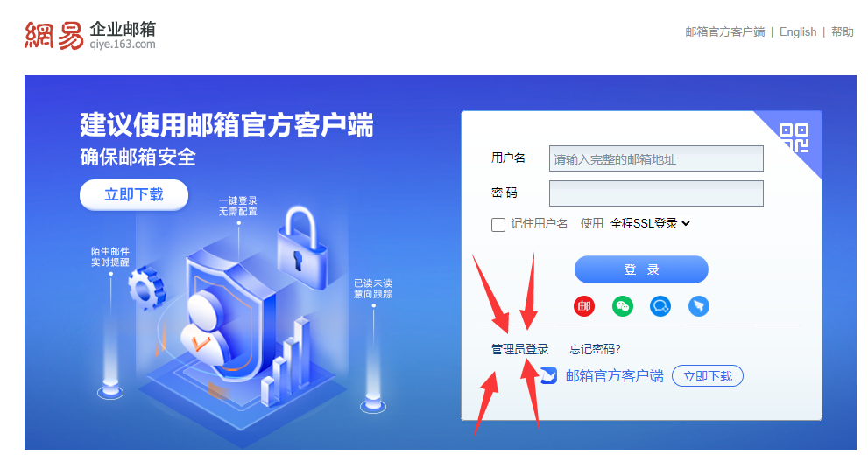Screen dimensions: 868x462
Task: Click the blue 登录 button
Action: point(641,269)
